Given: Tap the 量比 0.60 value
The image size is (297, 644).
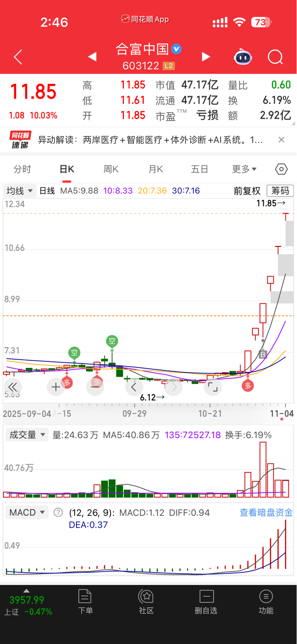Looking at the screenshot, I should [x=281, y=85].
